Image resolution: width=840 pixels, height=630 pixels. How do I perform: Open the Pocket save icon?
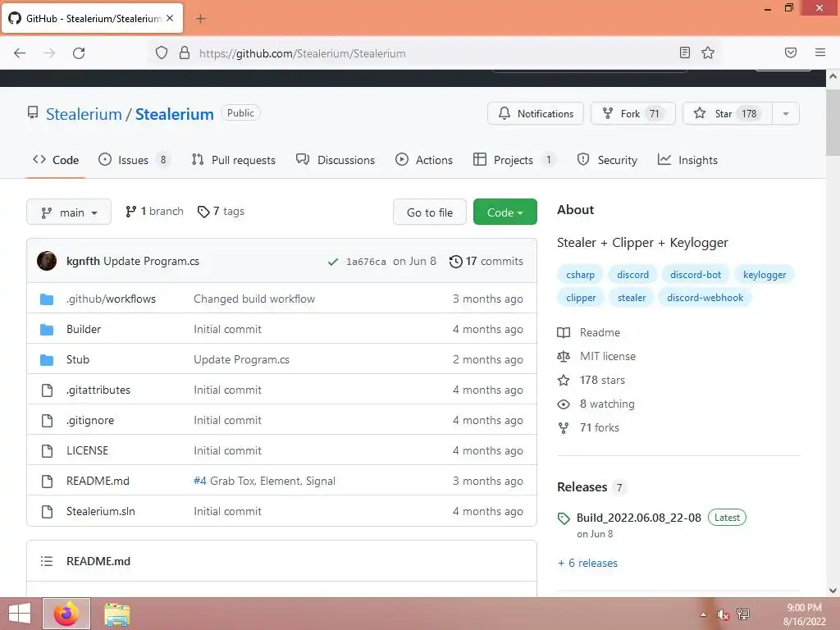tap(791, 52)
